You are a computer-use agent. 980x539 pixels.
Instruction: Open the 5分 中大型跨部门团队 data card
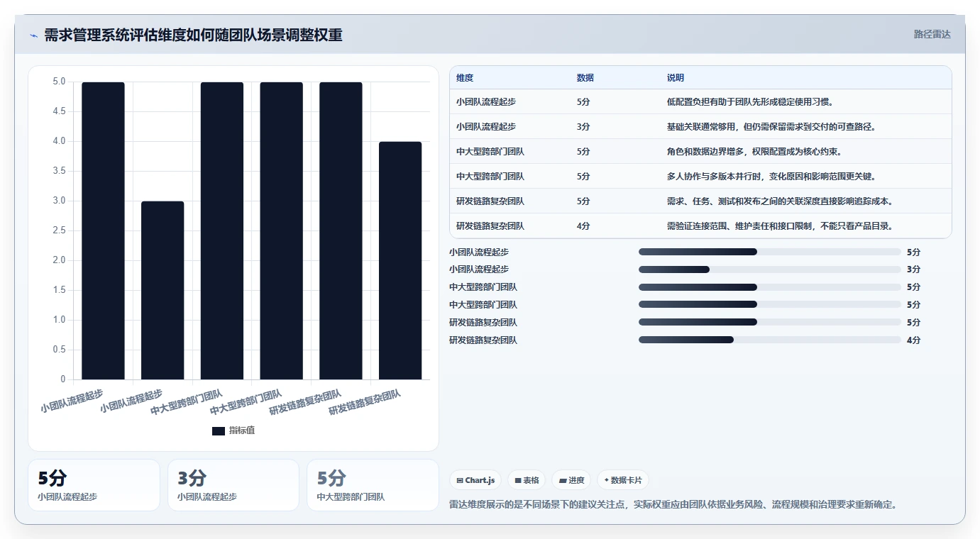click(373, 485)
